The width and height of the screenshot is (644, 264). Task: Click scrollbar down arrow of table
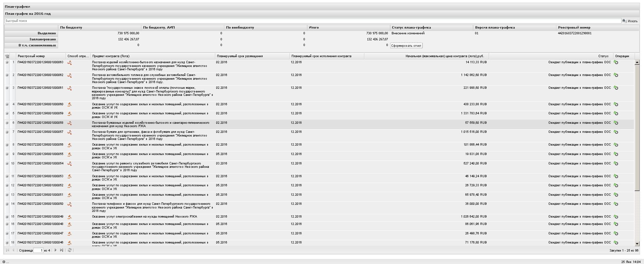coord(637,243)
